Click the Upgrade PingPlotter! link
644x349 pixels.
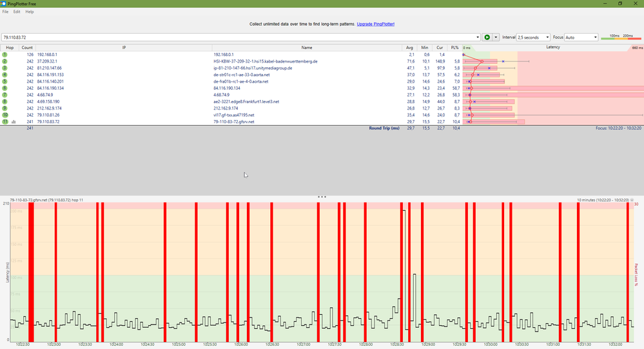click(375, 24)
